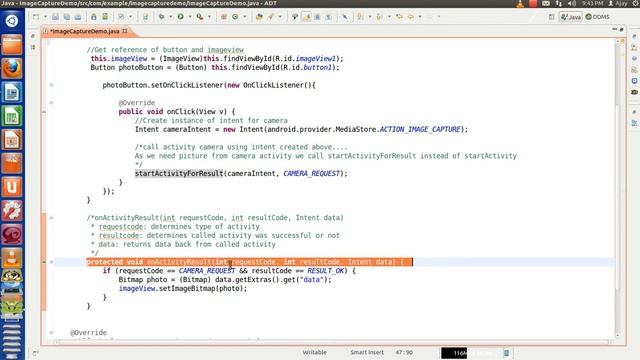
Task: Open the sound volume indicator menu
Action: [572, 3]
